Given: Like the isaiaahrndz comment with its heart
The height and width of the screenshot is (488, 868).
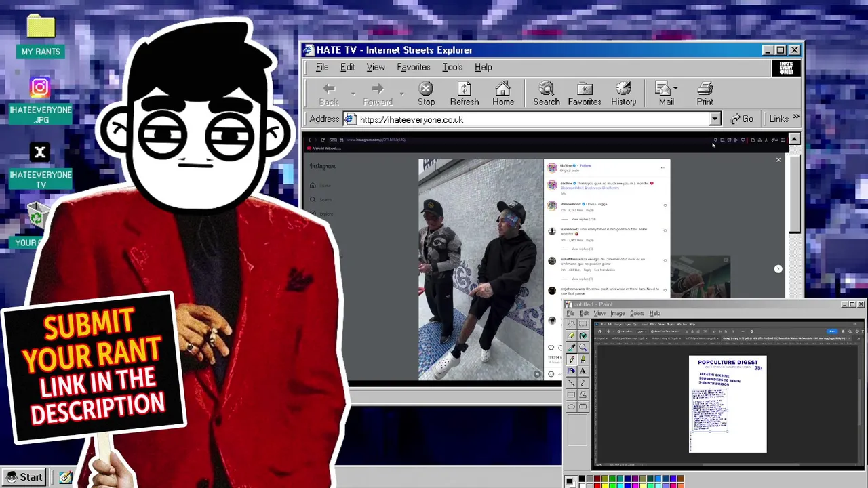Looking at the screenshot, I should [x=665, y=230].
